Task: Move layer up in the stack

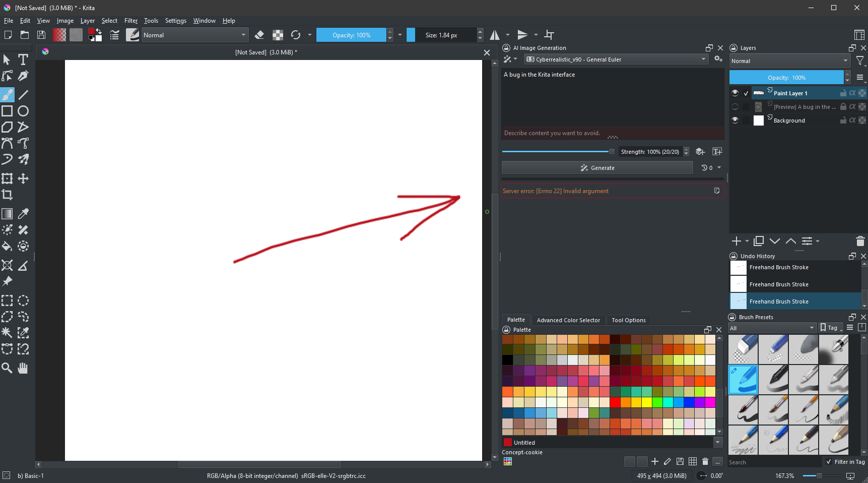Action: [791, 241]
